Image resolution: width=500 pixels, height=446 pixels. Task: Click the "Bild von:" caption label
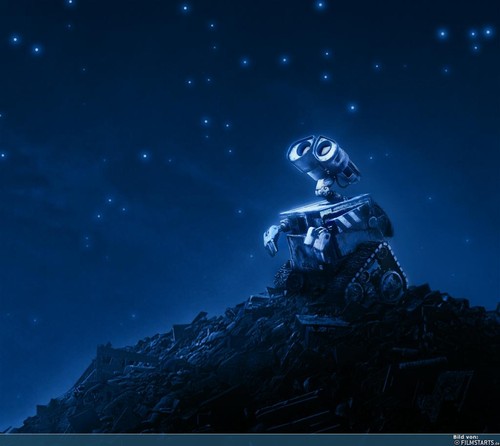[466, 437]
